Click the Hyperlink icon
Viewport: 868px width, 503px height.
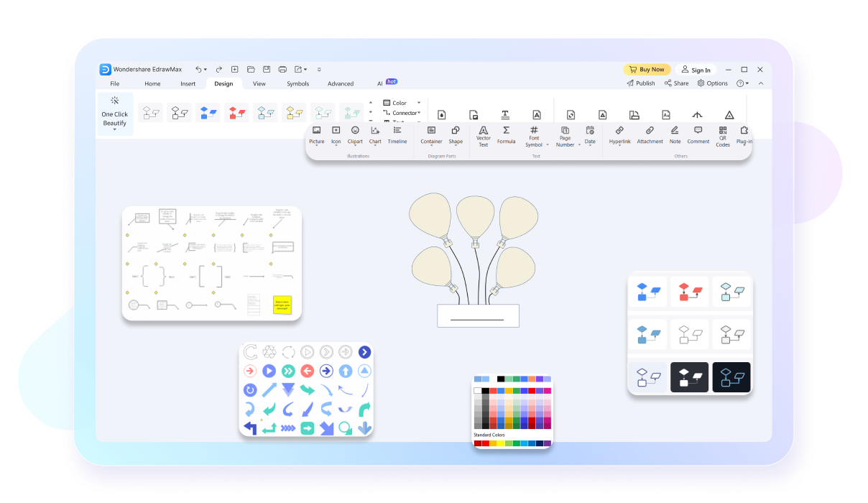coord(619,135)
